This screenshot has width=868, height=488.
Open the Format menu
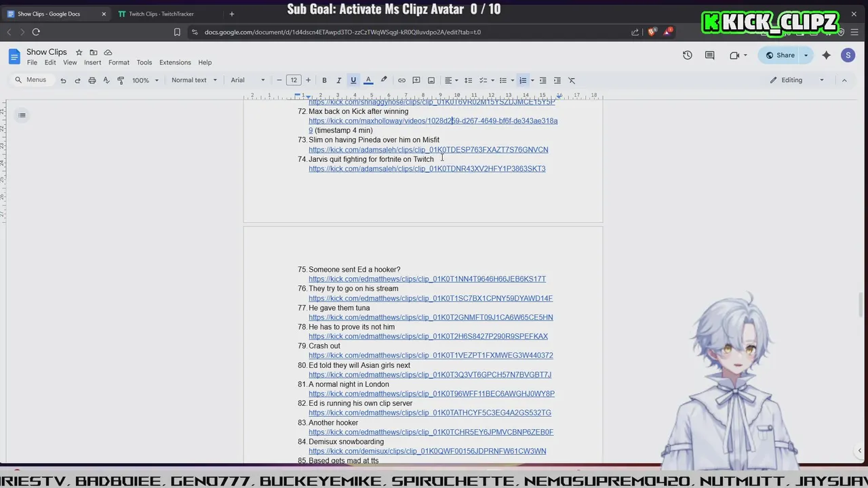click(x=119, y=62)
